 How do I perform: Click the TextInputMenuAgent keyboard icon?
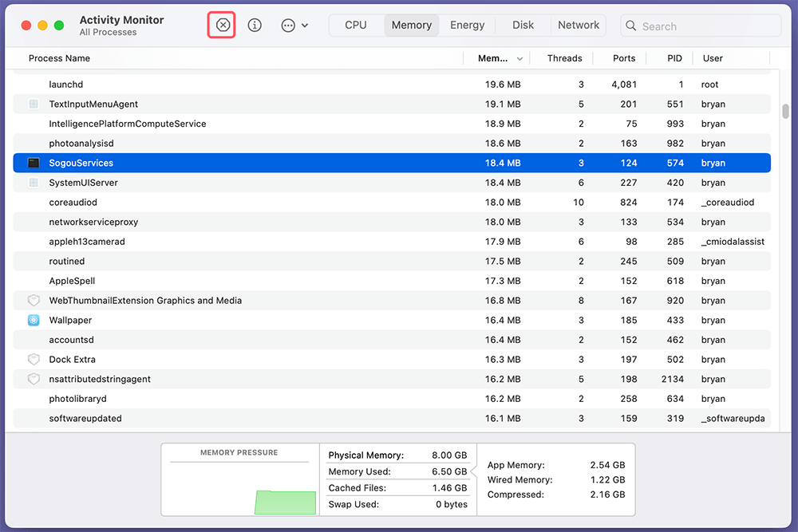pyautogui.click(x=32, y=104)
